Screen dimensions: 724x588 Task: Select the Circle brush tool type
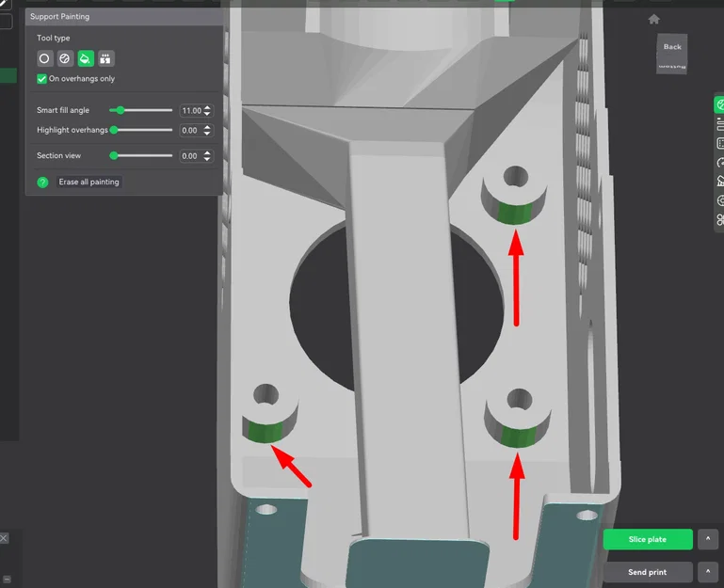click(x=44, y=58)
